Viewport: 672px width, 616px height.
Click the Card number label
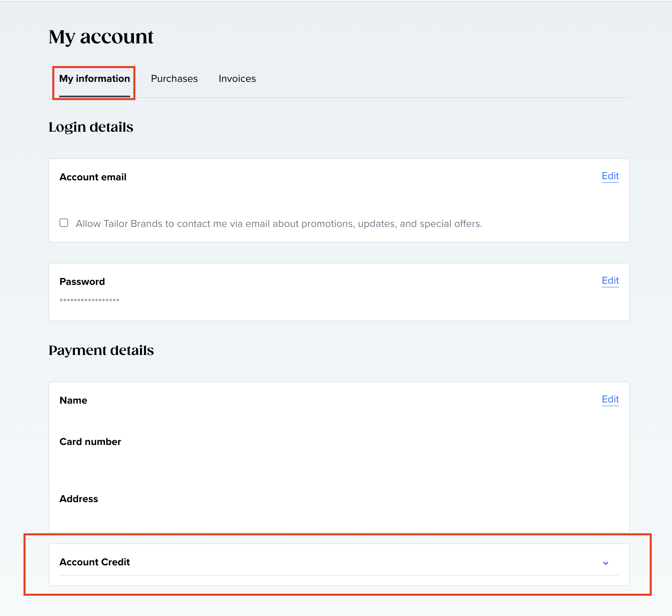90,442
